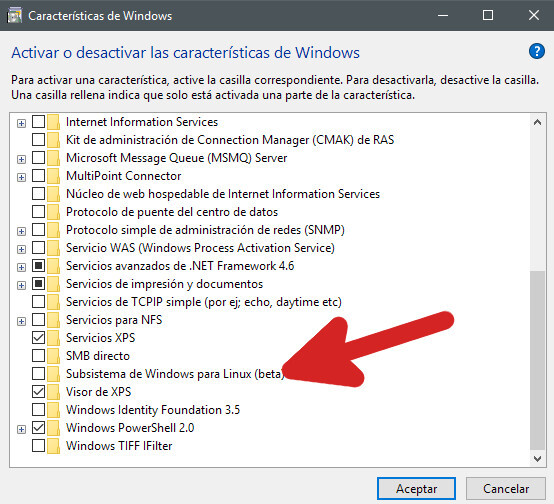This screenshot has height=504, width=554.
Task: Click folder icon beside SMB directo
Action: [x=53, y=356]
